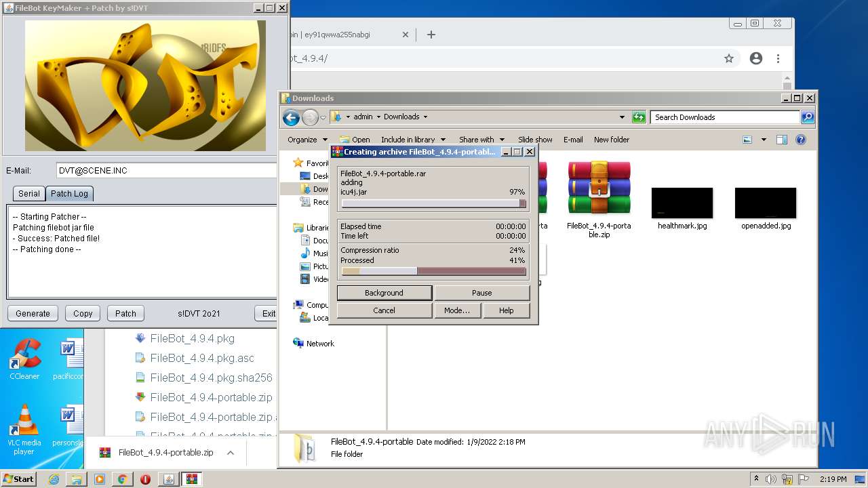Click the total Processed progress bar

pos(433,271)
